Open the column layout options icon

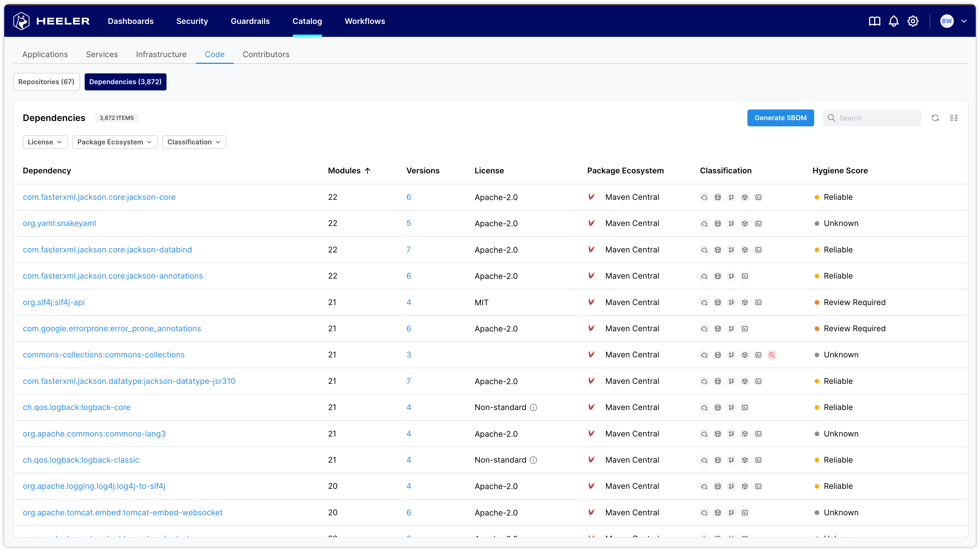click(x=954, y=118)
